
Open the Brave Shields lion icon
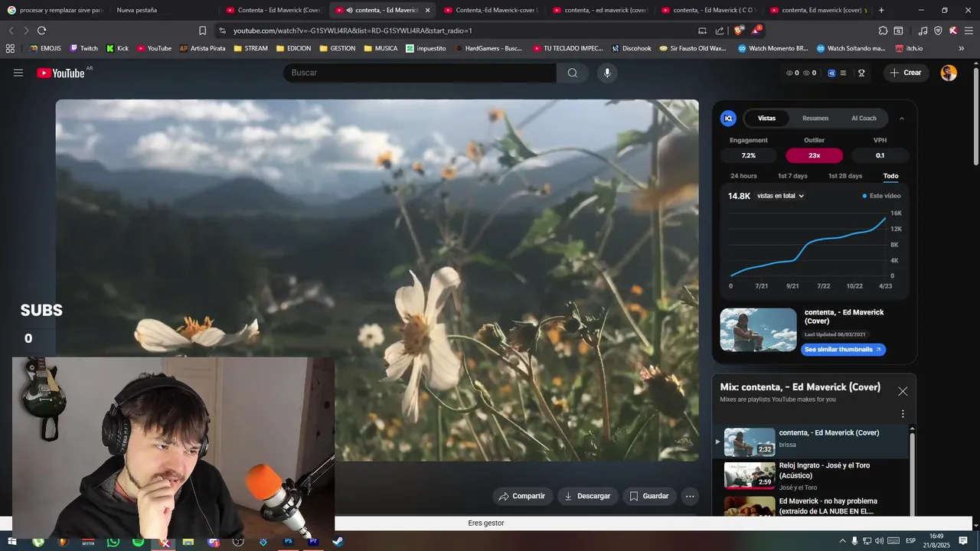pyautogui.click(x=739, y=31)
